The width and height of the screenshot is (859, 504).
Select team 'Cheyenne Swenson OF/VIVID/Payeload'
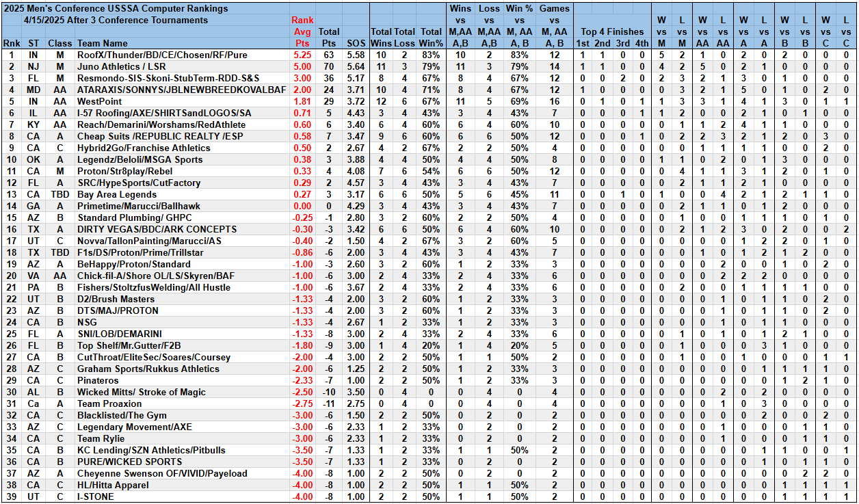coord(162,473)
